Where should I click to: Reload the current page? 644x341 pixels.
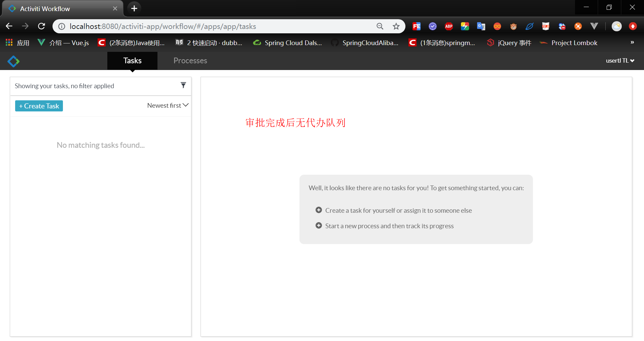coord(41,26)
